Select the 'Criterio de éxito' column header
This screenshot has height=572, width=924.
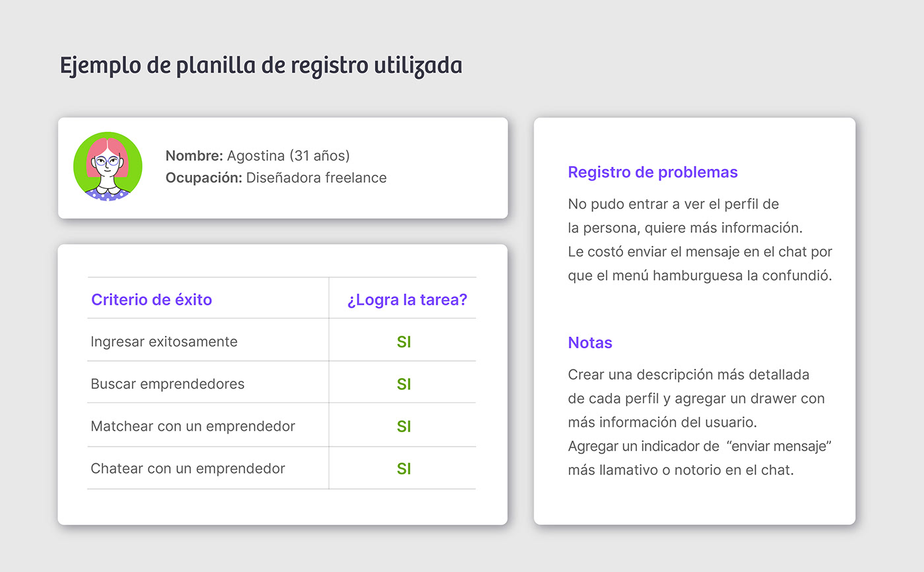click(151, 300)
